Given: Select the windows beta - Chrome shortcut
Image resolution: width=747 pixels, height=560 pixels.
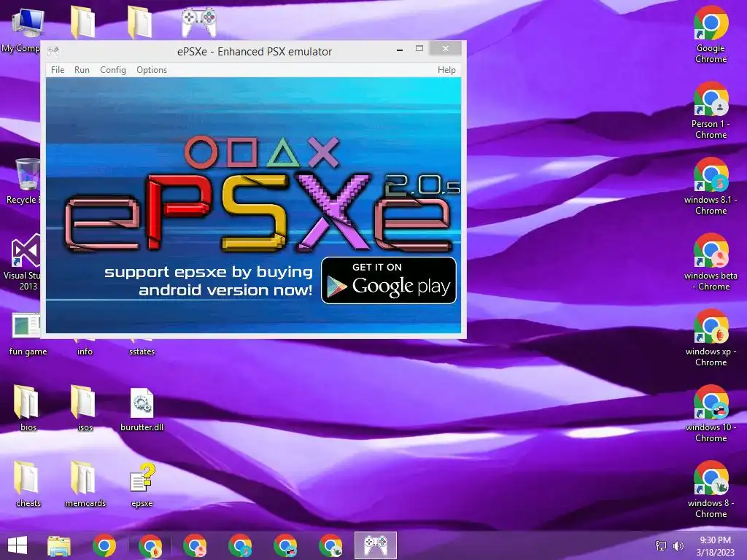Looking at the screenshot, I should click(x=711, y=262).
